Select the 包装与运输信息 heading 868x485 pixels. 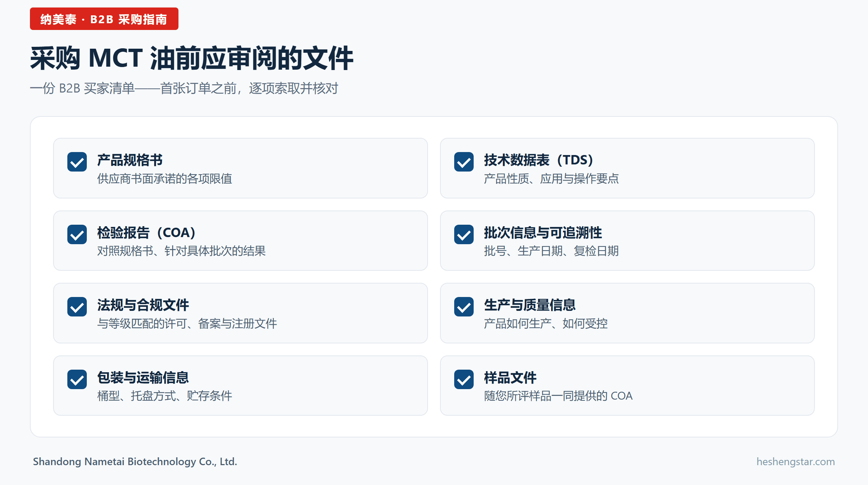point(143,378)
